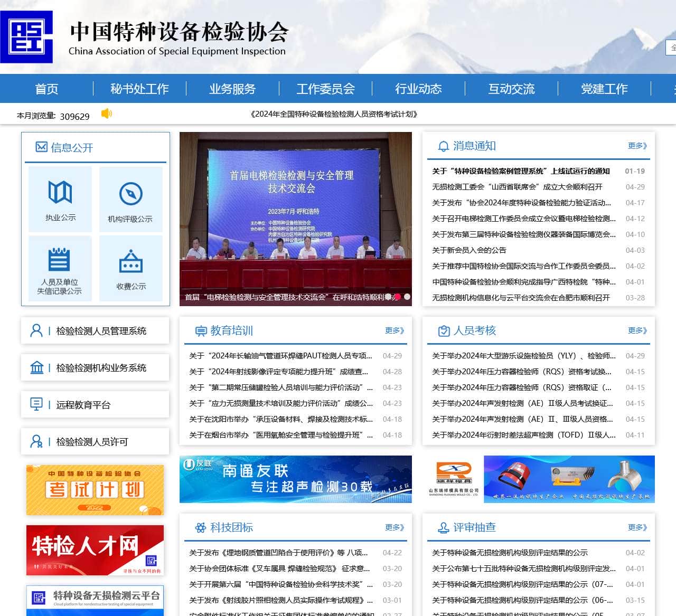Click the 特种设备无损检测云平台 banner

(95, 601)
